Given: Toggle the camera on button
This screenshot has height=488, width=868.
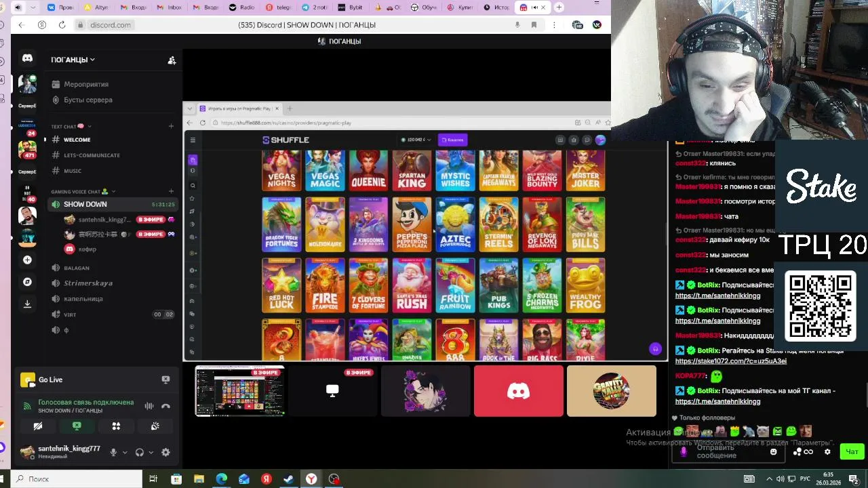Looking at the screenshot, I should coord(38,426).
